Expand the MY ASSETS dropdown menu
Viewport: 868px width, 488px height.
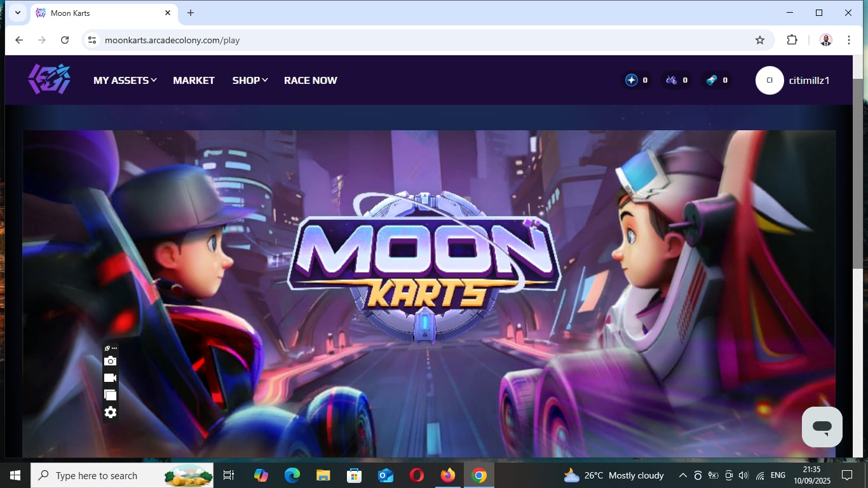[x=125, y=80]
